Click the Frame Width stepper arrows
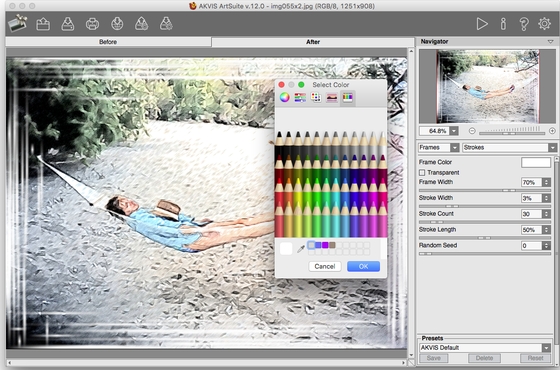The image size is (560, 370). 546,182
